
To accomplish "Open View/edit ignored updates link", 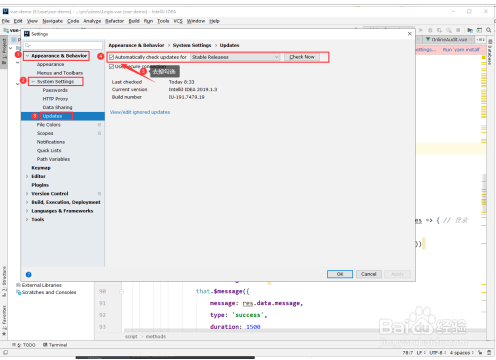I will 140,112.
